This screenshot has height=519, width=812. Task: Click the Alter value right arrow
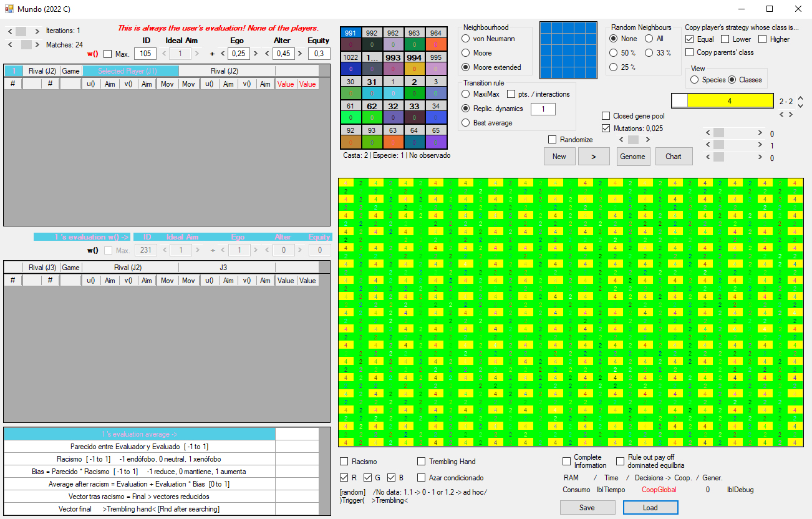pyautogui.click(x=299, y=54)
